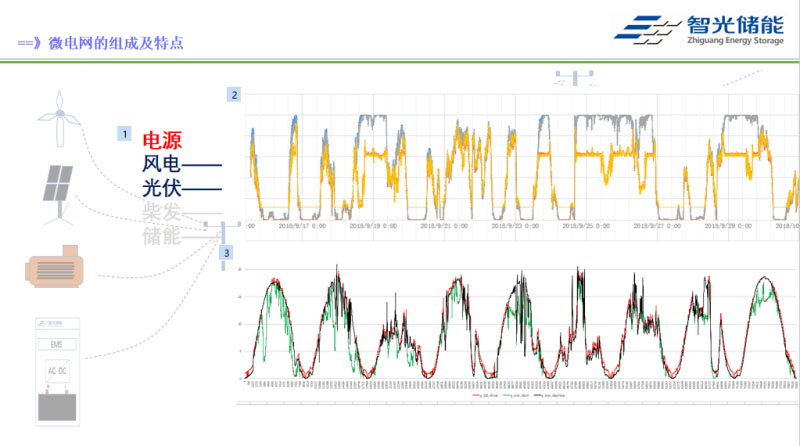Image resolution: width=800 pixels, height=446 pixels.
Task: Select the 风电 text label
Action: 162,163
